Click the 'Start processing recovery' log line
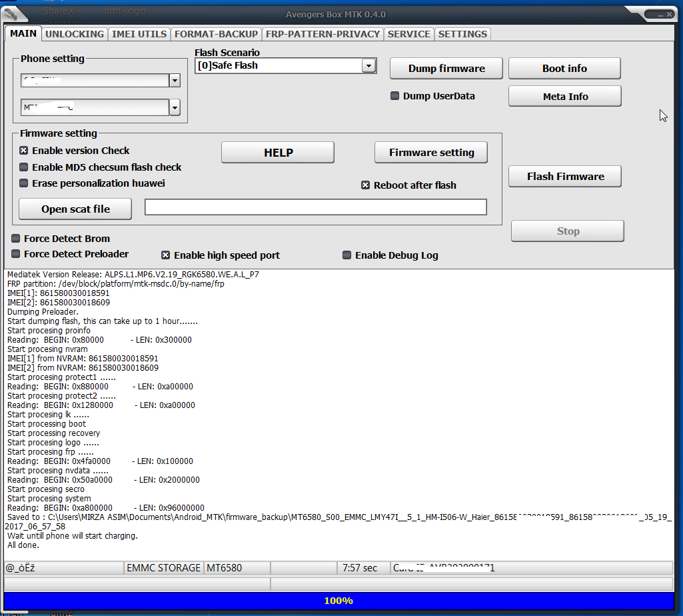The width and height of the screenshot is (683, 616). pos(53,433)
